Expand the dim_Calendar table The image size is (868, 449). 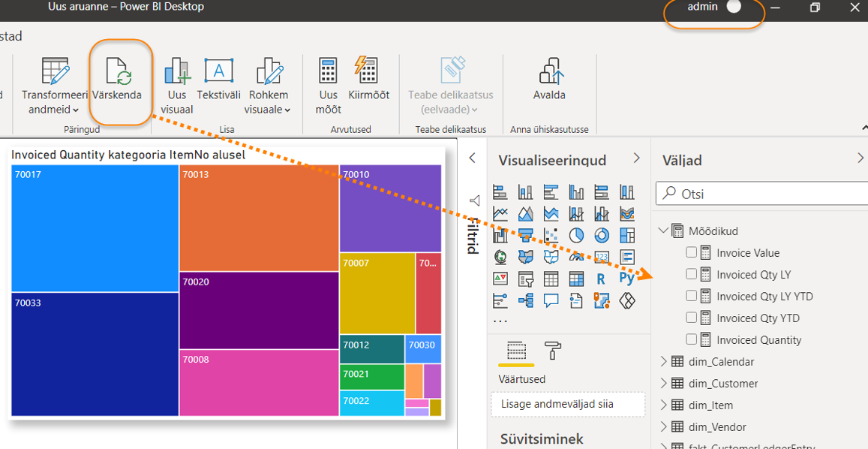coord(664,361)
